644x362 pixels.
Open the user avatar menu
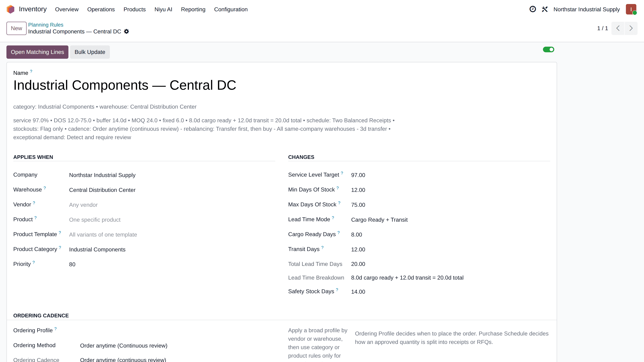(631, 9)
